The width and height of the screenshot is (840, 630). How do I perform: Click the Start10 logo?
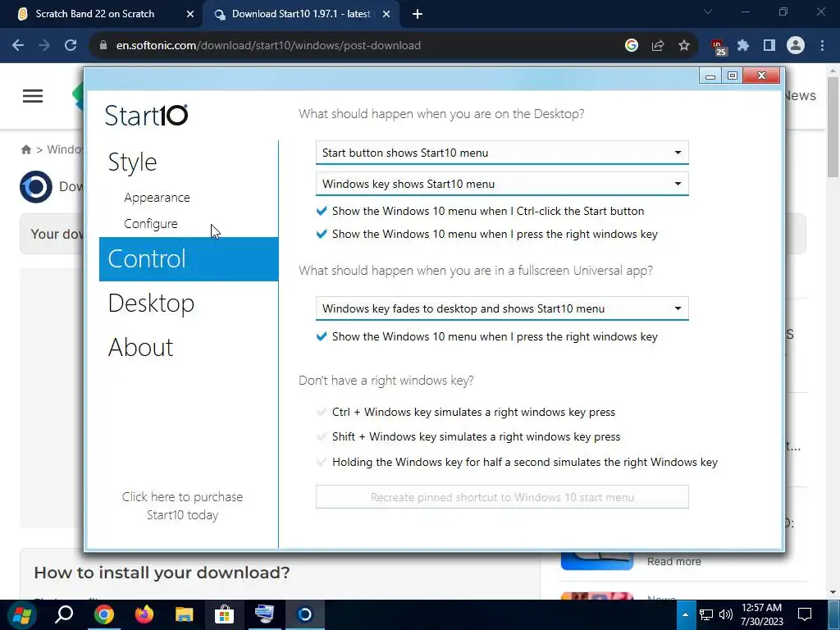tap(146, 115)
